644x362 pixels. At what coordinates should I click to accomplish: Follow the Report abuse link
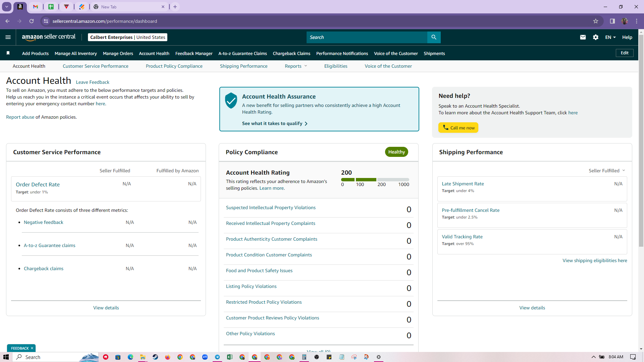pos(20,117)
